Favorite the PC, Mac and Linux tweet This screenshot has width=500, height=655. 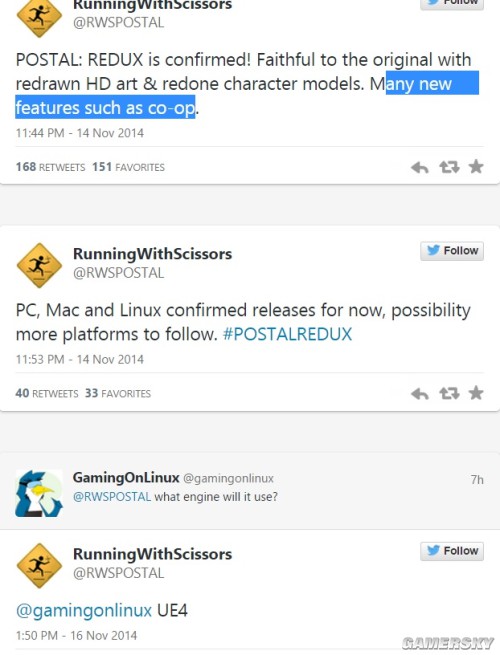pyautogui.click(x=476, y=393)
